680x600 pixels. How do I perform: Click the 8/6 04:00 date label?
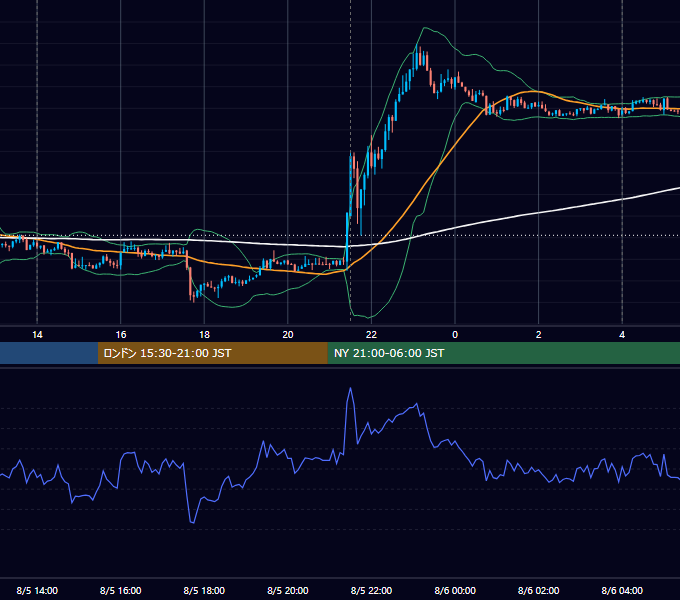point(622,590)
